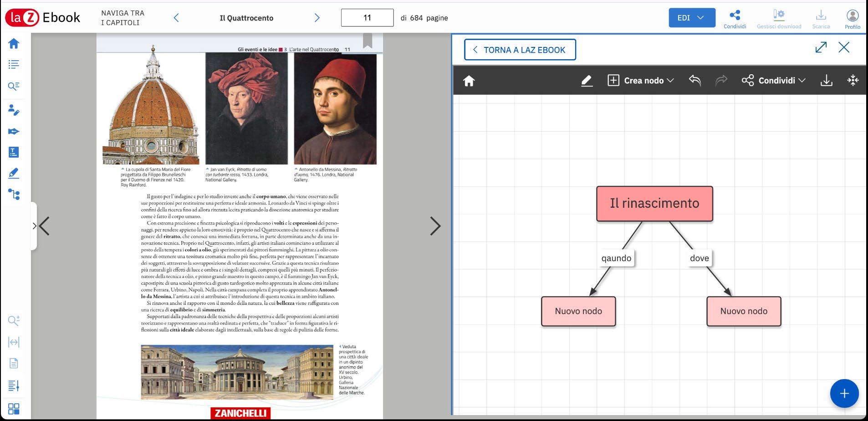
Task: Center the map in the canvas view
Action: 853,81
